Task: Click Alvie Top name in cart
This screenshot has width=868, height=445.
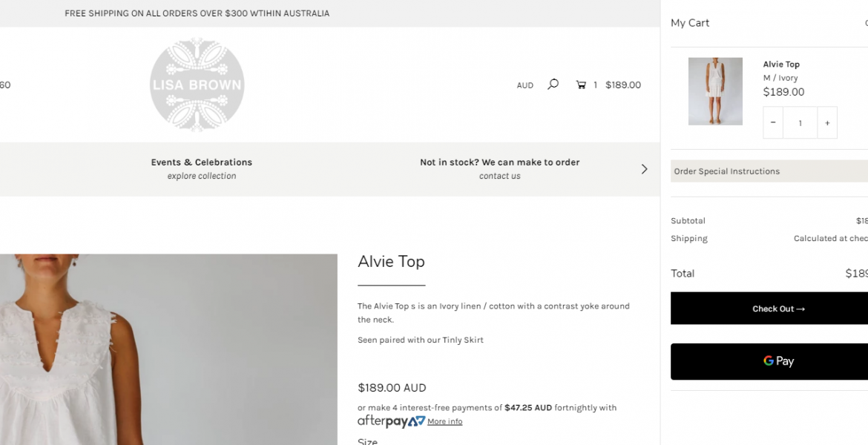Action: tap(781, 65)
